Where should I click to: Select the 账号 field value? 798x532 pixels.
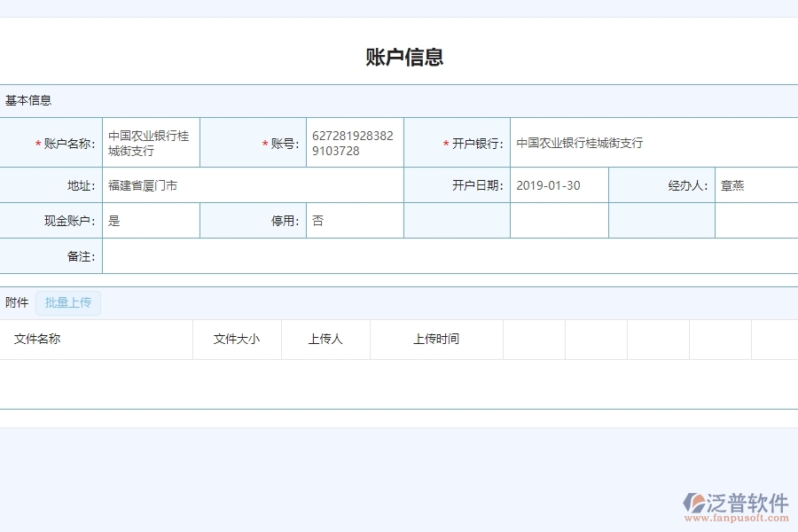pyautogui.click(x=353, y=141)
